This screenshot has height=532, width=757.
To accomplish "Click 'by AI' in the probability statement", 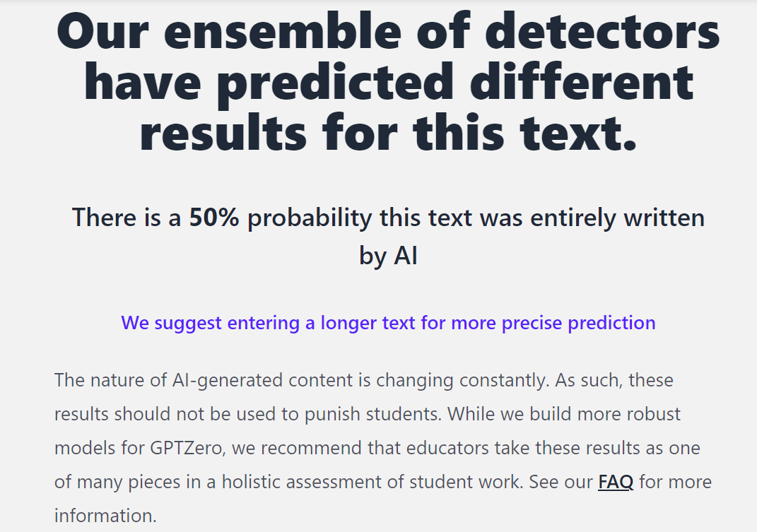I will coord(388,256).
